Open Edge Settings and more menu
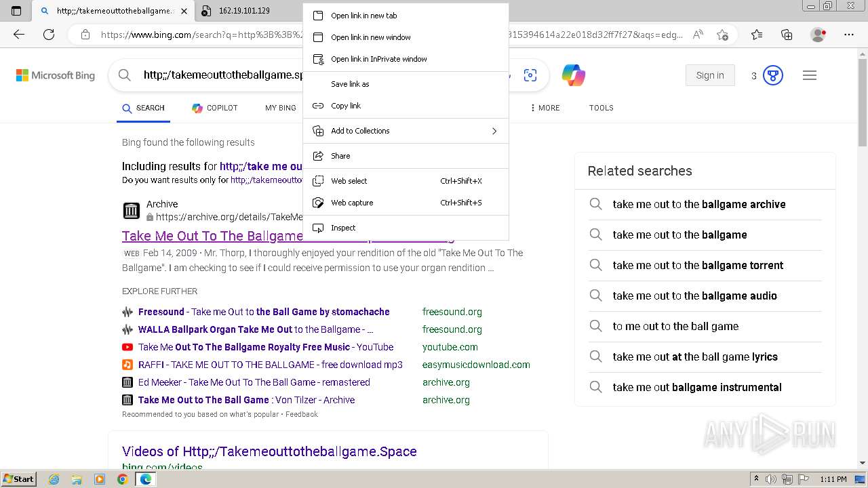This screenshot has width=868, height=488. 848,35
